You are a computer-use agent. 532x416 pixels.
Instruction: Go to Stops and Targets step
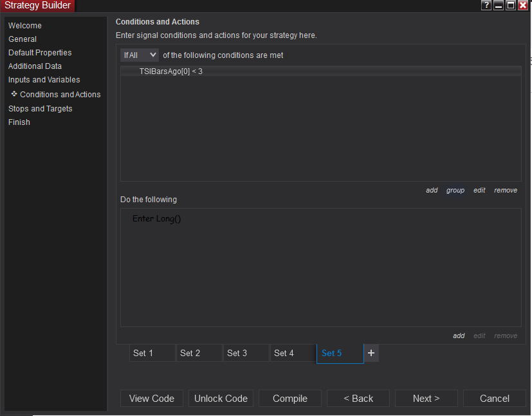point(41,109)
